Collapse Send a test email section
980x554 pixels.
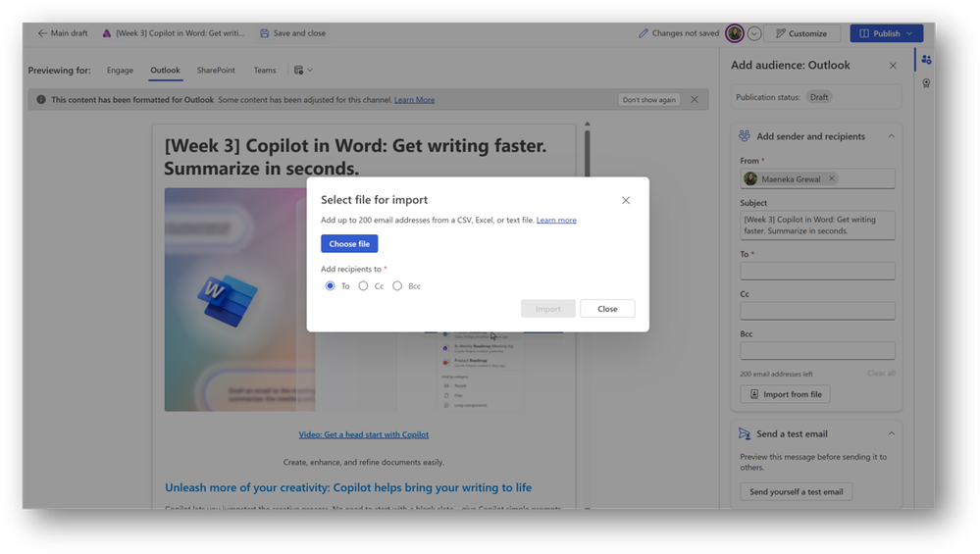[x=892, y=433]
